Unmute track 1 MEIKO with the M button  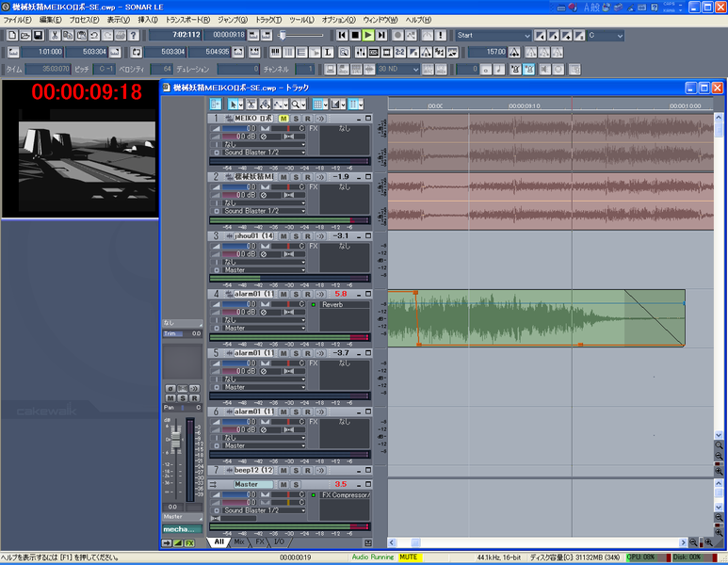(283, 119)
